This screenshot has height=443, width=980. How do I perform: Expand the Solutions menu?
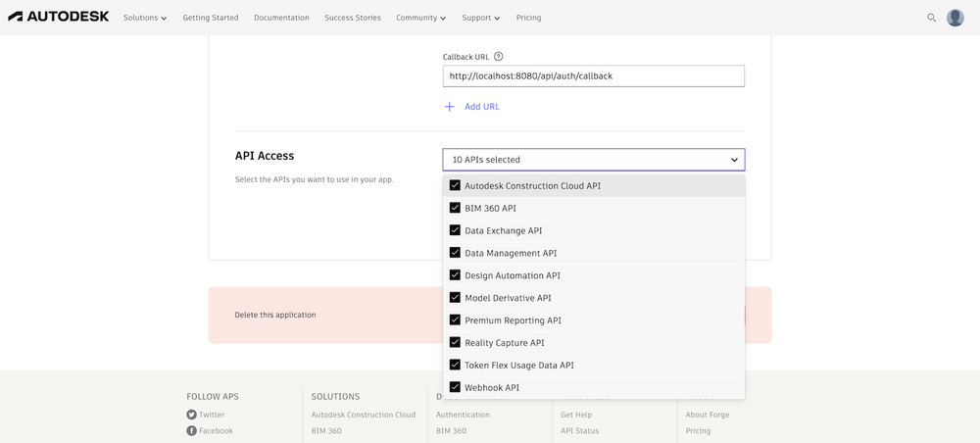[x=145, y=18]
